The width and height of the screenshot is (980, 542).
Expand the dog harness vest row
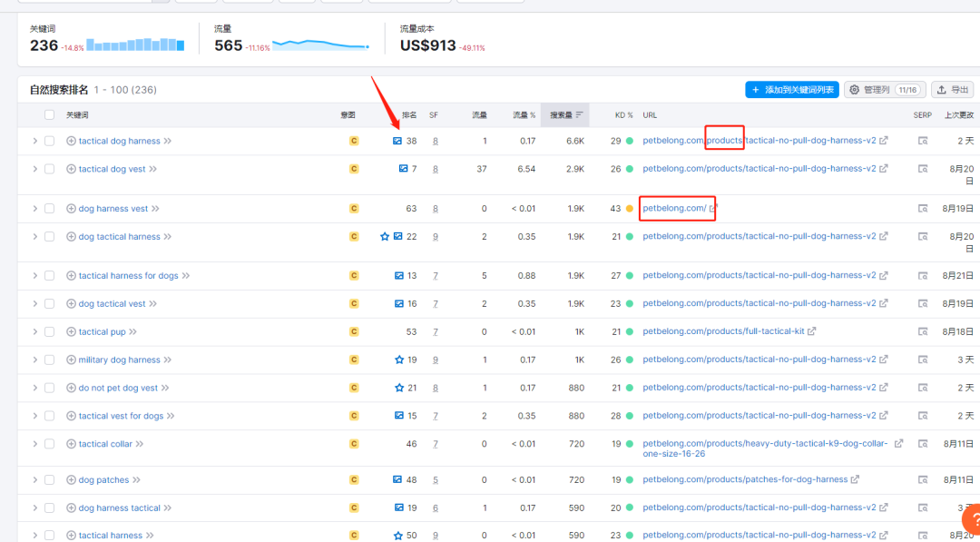tap(35, 209)
